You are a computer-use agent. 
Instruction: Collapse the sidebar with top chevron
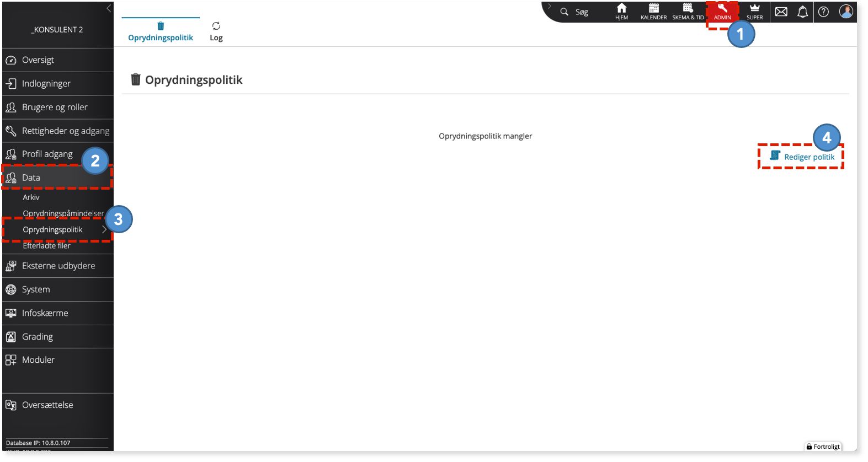pos(109,8)
